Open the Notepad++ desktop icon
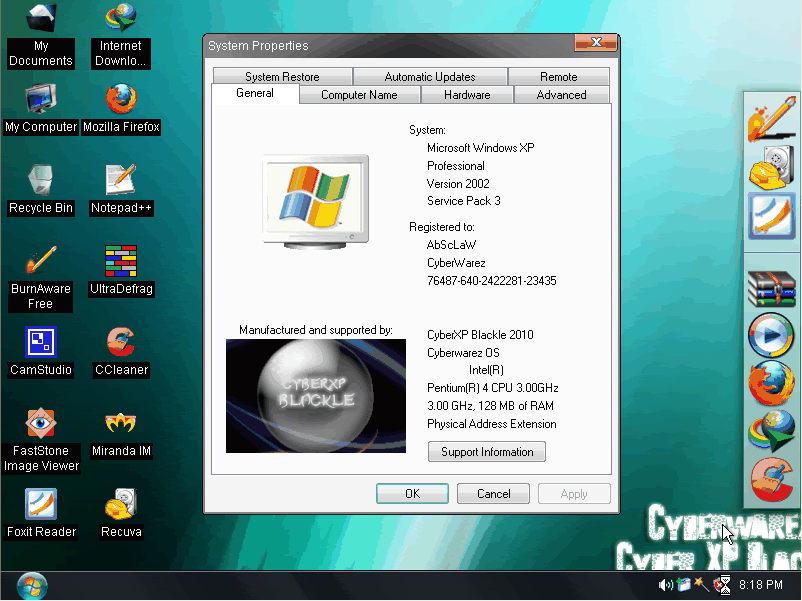This screenshot has width=802, height=601. 121,190
